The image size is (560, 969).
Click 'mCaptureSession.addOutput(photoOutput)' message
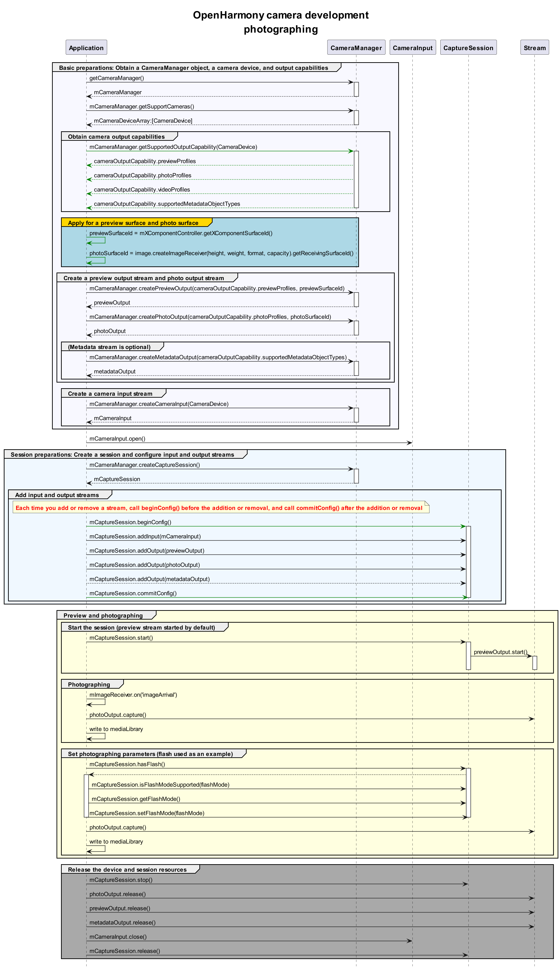(144, 565)
